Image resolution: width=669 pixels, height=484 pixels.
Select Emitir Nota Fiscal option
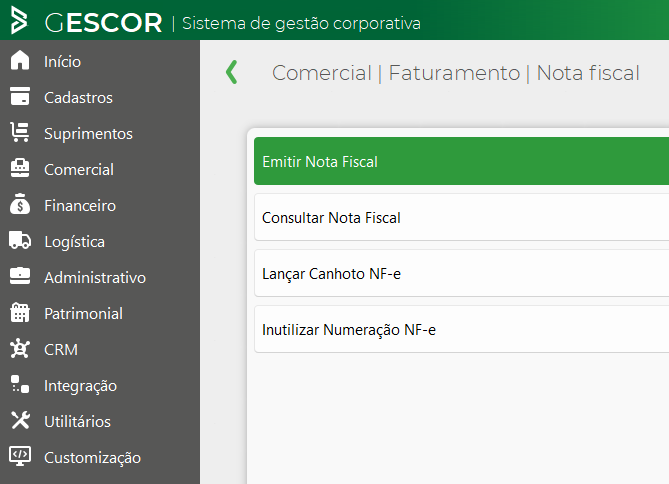pyautogui.click(x=460, y=161)
